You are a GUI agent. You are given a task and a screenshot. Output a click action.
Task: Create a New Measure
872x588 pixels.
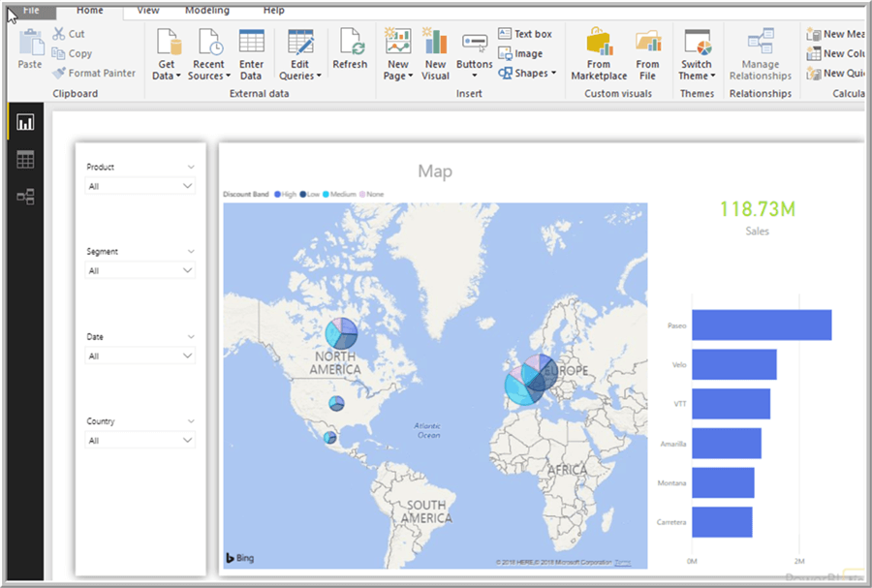[835, 34]
